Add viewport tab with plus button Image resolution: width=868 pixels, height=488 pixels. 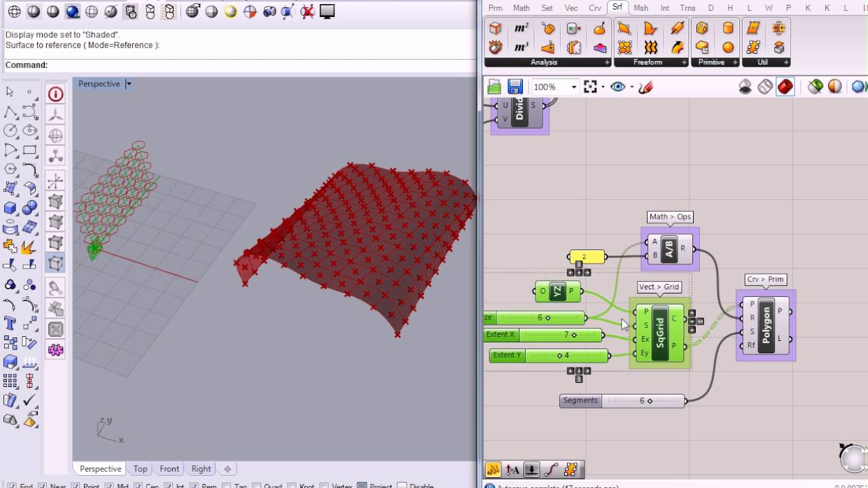(228, 469)
